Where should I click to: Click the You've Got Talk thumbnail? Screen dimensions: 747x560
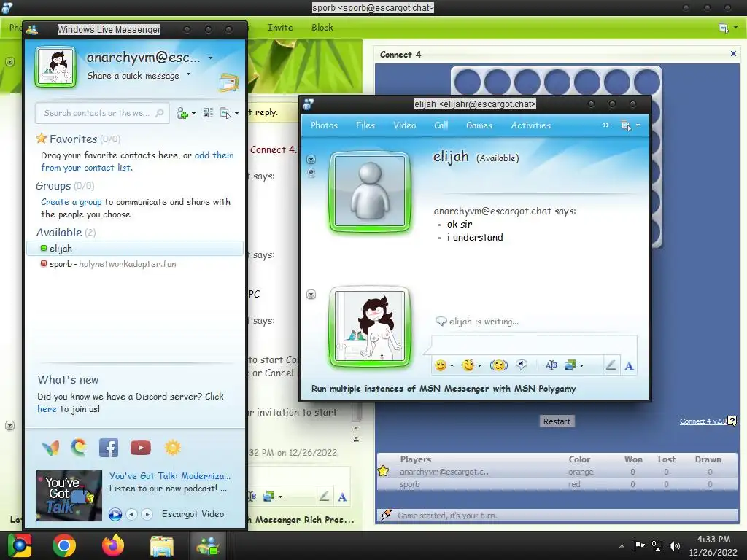click(x=69, y=496)
